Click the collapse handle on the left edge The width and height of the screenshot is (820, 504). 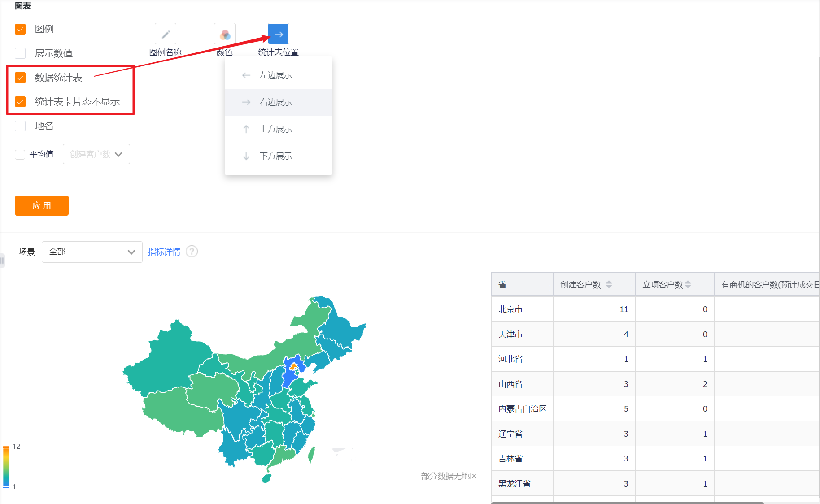[2, 261]
